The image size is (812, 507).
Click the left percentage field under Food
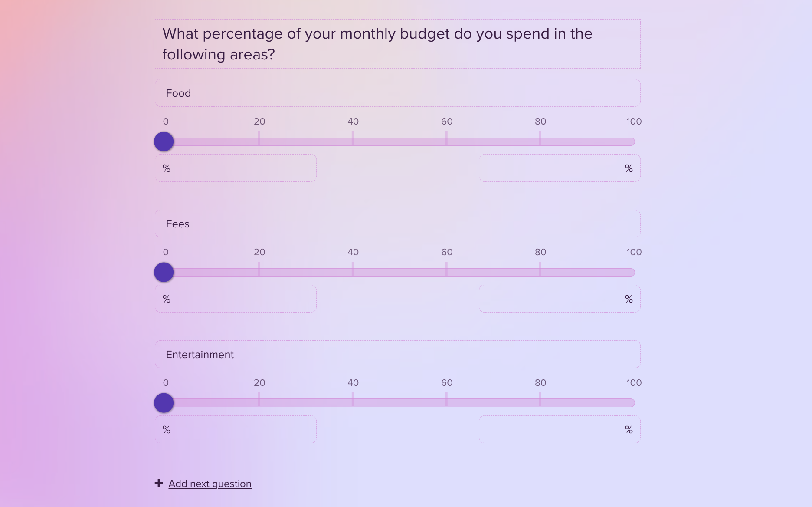click(x=236, y=168)
